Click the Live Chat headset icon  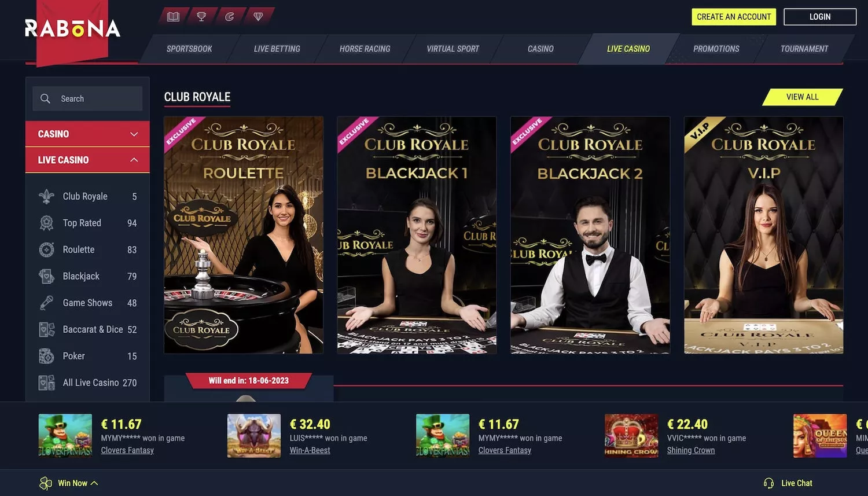(768, 483)
